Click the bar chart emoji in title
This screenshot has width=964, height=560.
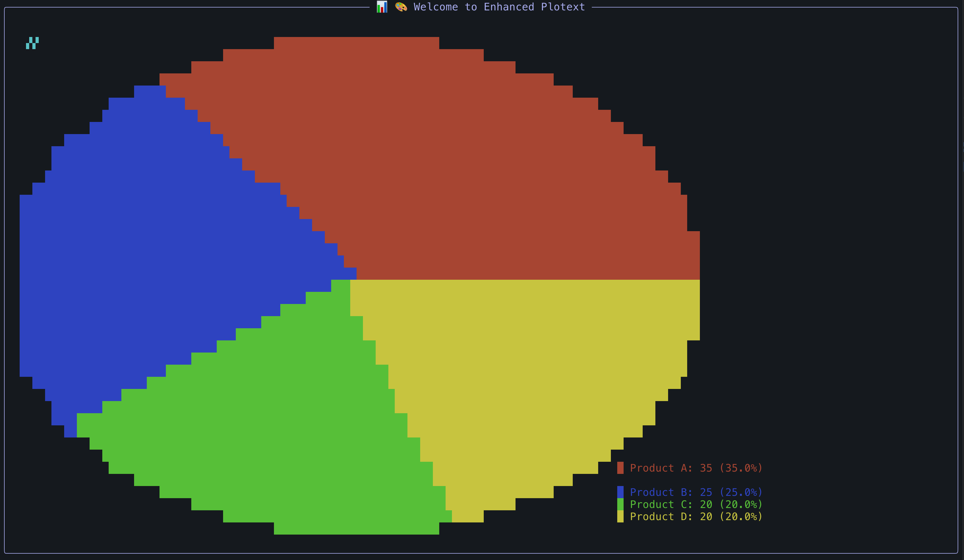[x=382, y=7]
